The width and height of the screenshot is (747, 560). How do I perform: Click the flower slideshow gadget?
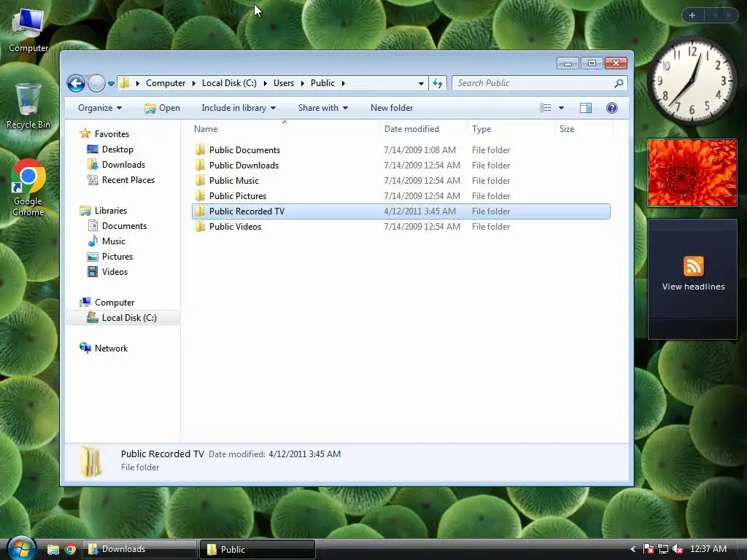coord(692,173)
